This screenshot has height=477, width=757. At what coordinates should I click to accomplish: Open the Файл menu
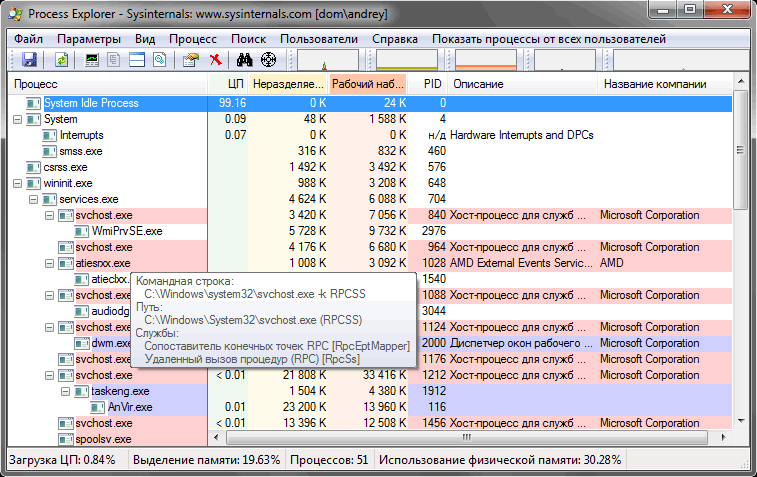(29, 39)
